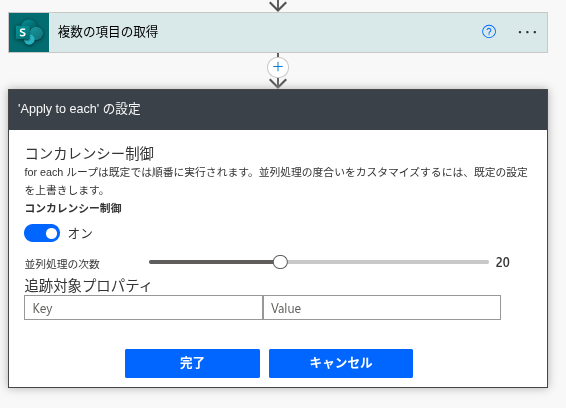Focus the Key input field
This screenshot has width=566, height=408.
click(143, 308)
